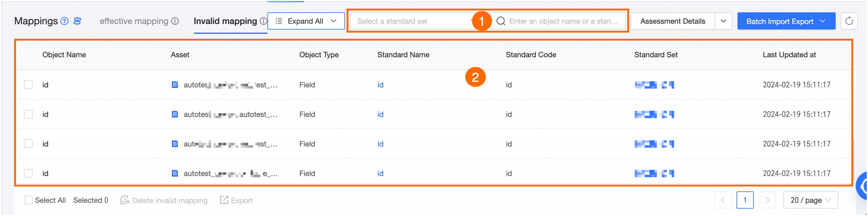Click the table asset icon in third row

pos(175,144)
